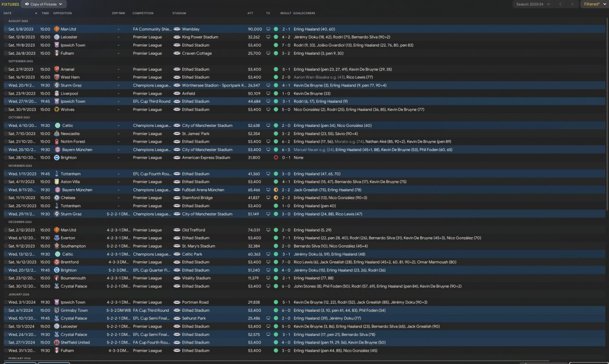The height and width of the screenshot is (364, 609).
Task: Click the GOALSCORERS column header
Action: [x=304, y=13]
